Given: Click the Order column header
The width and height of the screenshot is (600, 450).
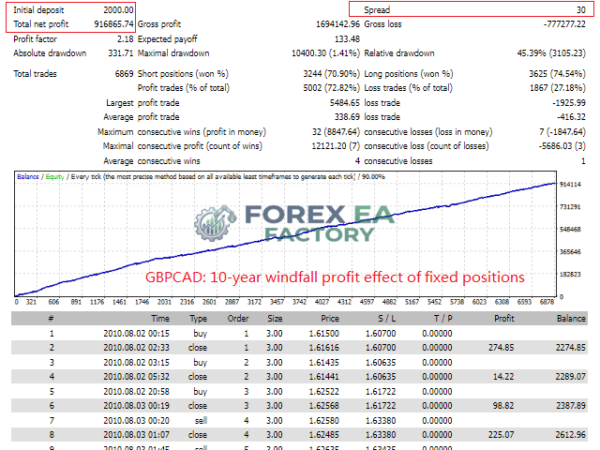Looking at the screenshot, I should click(x=238, y=318).
